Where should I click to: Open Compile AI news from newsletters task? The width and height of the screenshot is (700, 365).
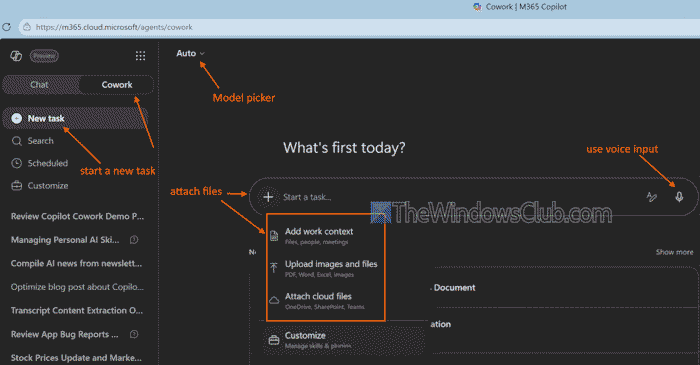click(x=76, y=264)
